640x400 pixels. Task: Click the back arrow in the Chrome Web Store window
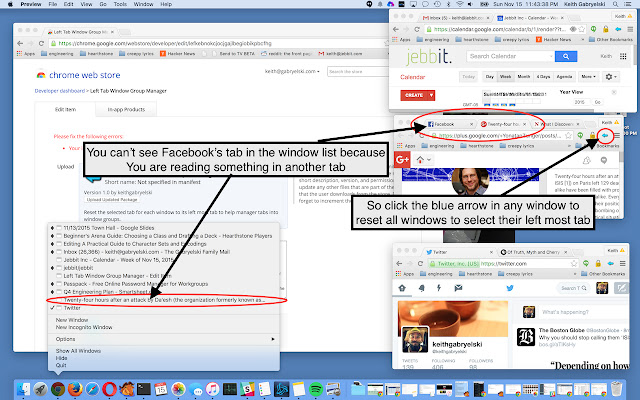click(x=20, y=43)
